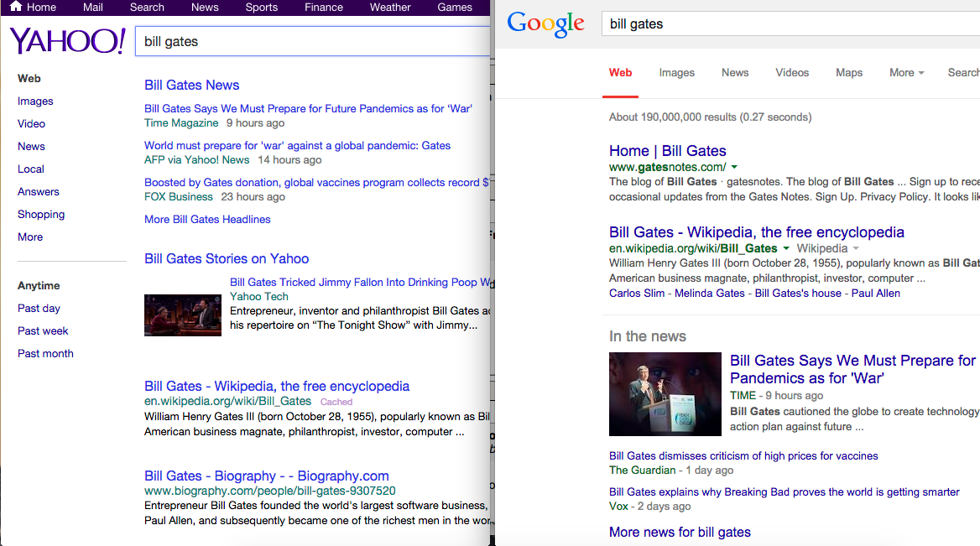Select Web in Yahoo sidebar
The width and height of the screenshot is (980, 546).
[29, 79]
